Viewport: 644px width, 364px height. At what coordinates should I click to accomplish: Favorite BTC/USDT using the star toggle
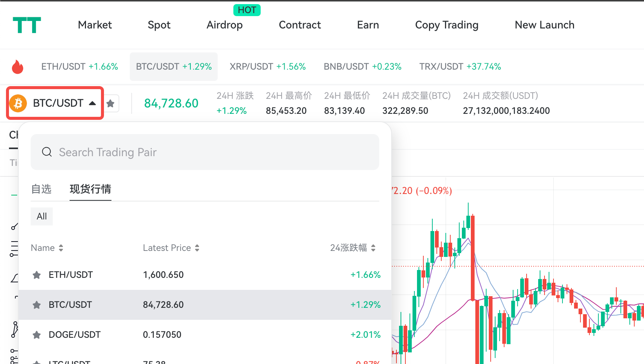tap(36, 305)
